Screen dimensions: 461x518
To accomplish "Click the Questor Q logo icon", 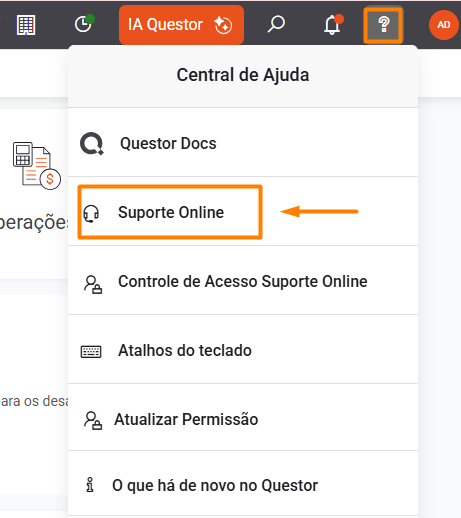I will (92, 144).
